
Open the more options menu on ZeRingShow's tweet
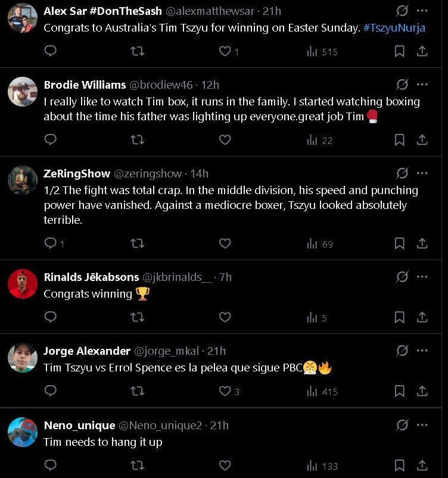click(x=422, y=173)
